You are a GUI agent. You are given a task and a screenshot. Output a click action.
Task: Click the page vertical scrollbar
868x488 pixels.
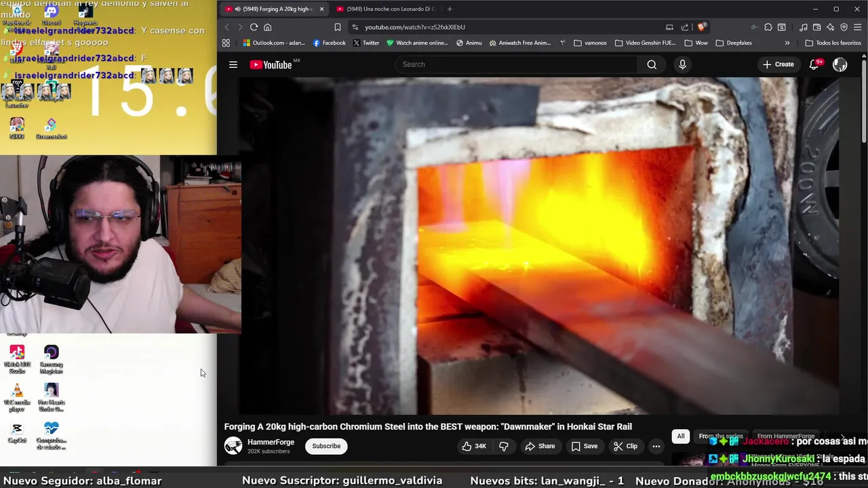[865, 102]
